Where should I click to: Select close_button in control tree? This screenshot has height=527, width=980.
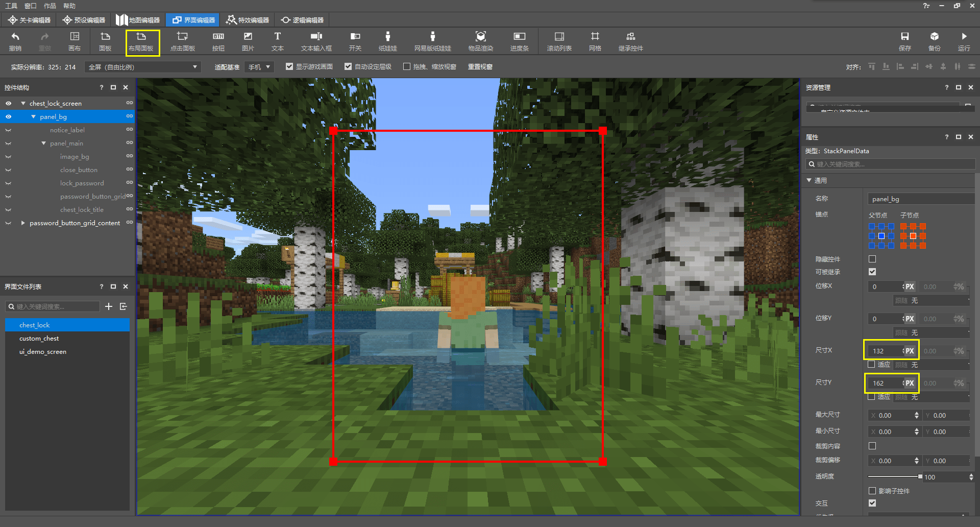click(79, 170)
